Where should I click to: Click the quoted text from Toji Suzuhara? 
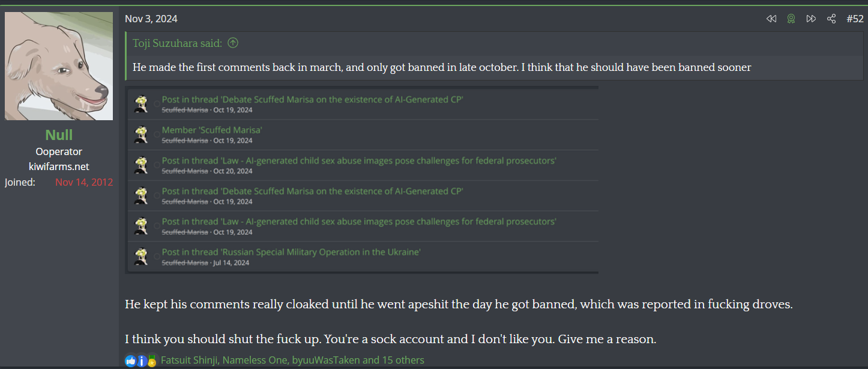[442, 67]
